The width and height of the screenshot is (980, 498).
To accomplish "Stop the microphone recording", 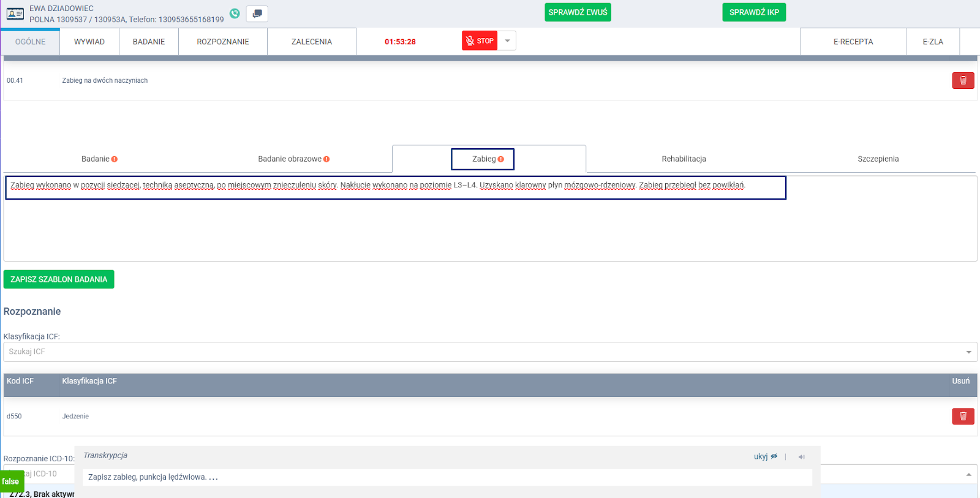I will tap(480, 41).
